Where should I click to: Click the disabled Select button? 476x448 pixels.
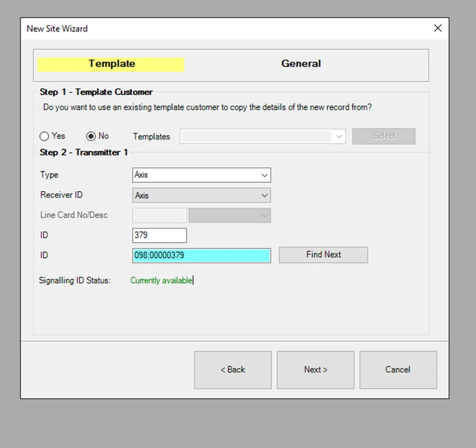pyautogui.click(x=384, y=136)
